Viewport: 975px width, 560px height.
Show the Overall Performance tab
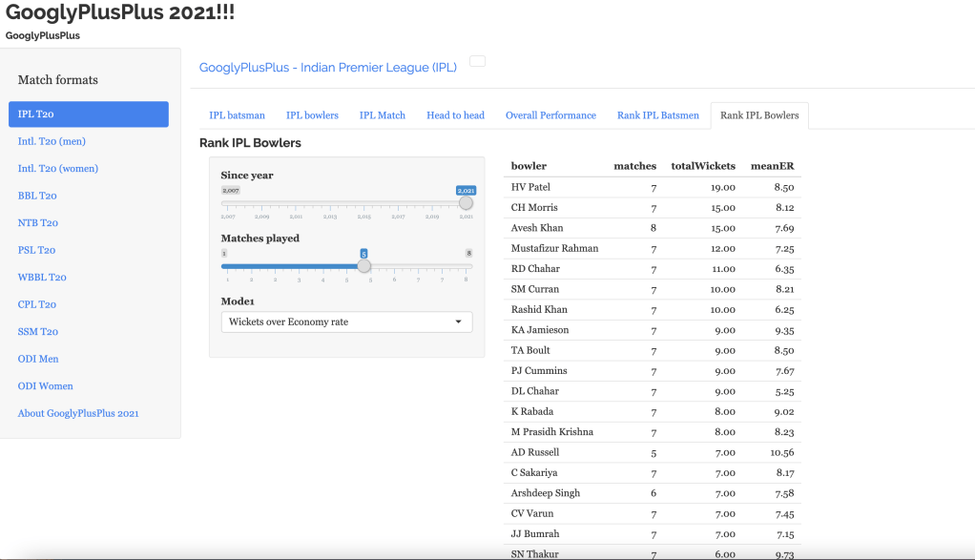click(550, 115)
